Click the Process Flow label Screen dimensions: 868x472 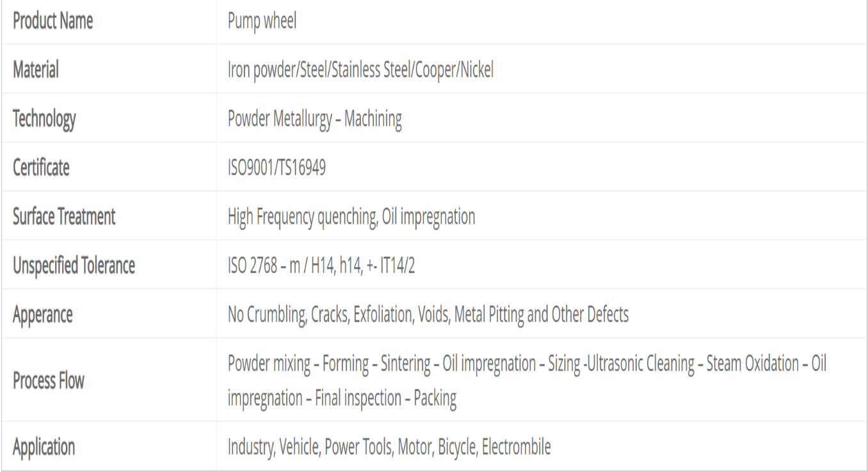tap(49, 381)
